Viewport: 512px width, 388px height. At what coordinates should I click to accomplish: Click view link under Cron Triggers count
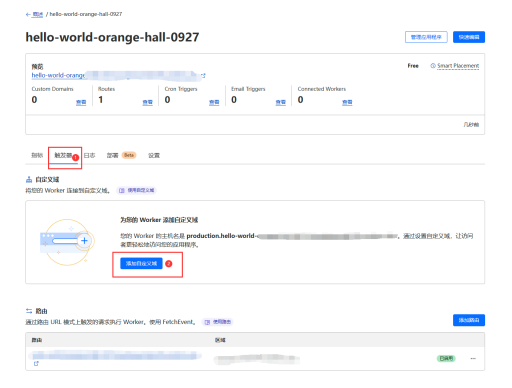(214, 102)
